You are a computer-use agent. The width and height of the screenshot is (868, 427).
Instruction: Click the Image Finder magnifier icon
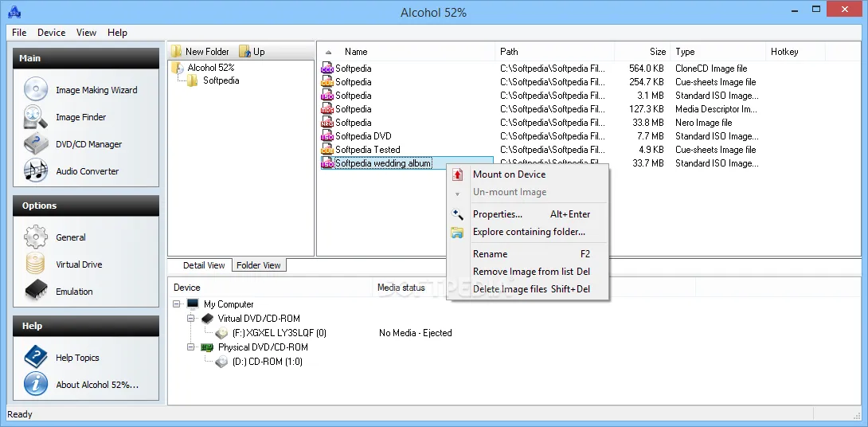(x=36, y=117)
